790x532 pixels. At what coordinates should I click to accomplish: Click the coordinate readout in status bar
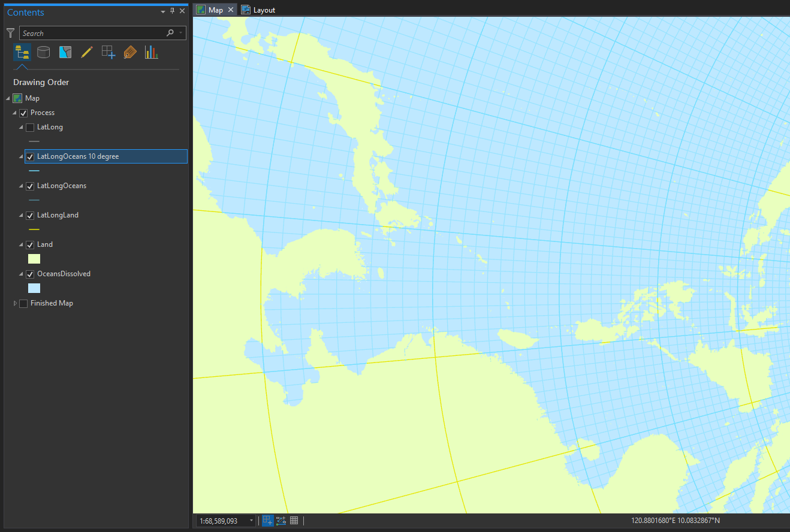coord(676,521)
